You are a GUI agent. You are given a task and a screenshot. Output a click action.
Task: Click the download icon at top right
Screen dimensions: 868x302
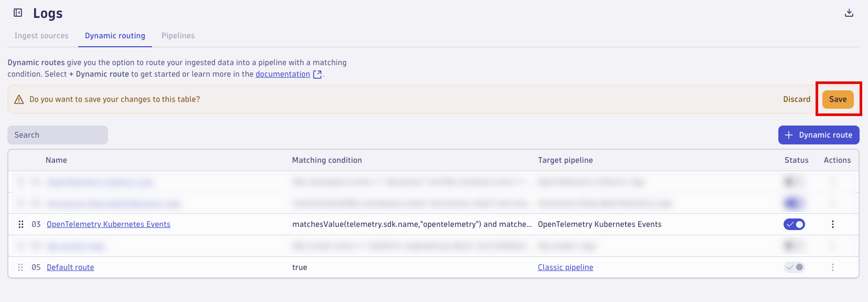click(849, 13)
